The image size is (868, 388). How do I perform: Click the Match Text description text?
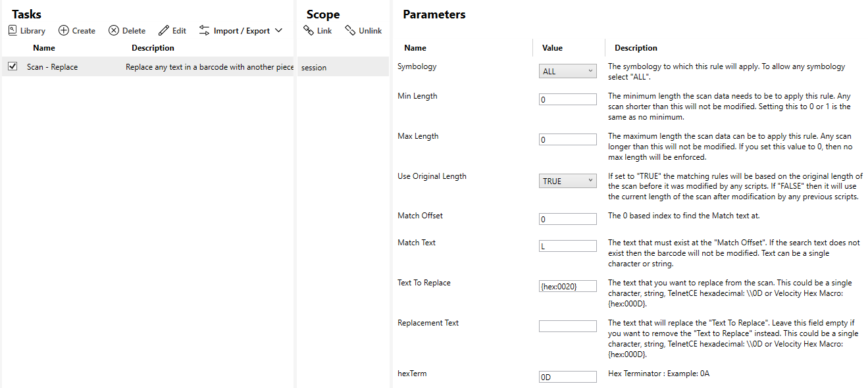(x=734, y=253)
